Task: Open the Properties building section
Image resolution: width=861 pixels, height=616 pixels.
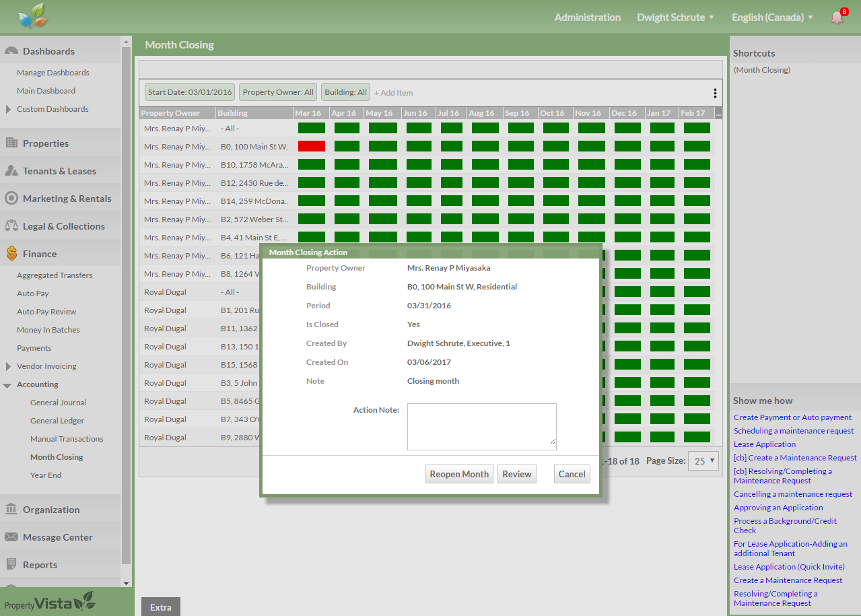Action: pyautogui.click(x=45, y=143)
